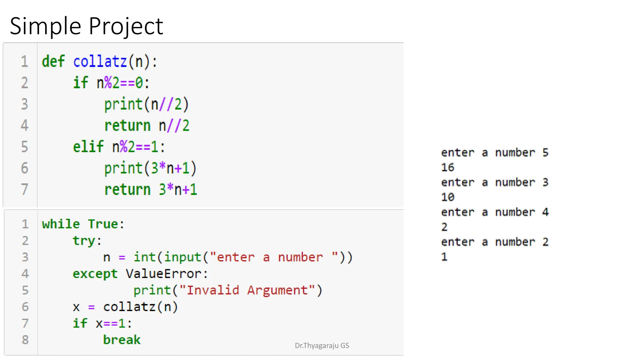Viewport: 644px width, 362px height.
Task: Click the 'if n%2==0:' code line
Action: 112,83
